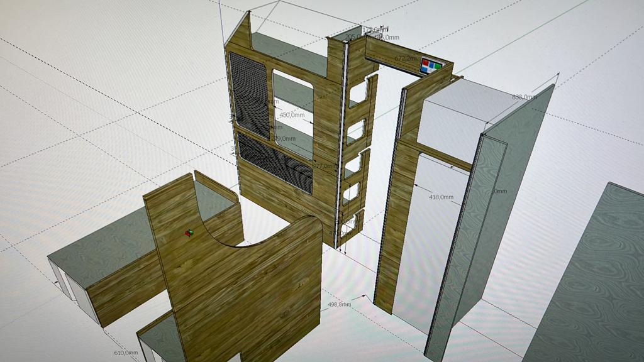Pick the 498,8mm dimension label
This screenshot has width=644, height=362.
[x=339, y=305]
